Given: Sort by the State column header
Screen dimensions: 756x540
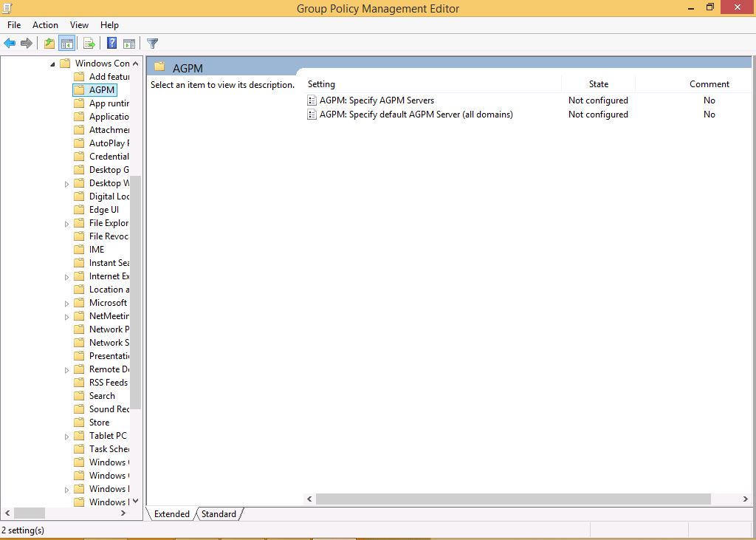Looking at the screenshot, I should tap(598, 84).
